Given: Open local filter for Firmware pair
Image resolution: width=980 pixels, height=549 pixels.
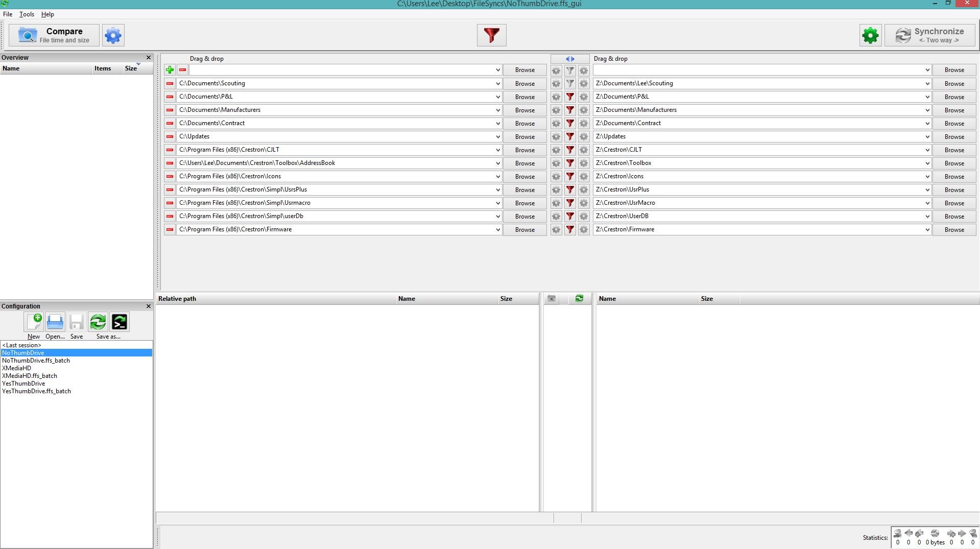Looking at the screenshot, I should click(x=570, y=229).
